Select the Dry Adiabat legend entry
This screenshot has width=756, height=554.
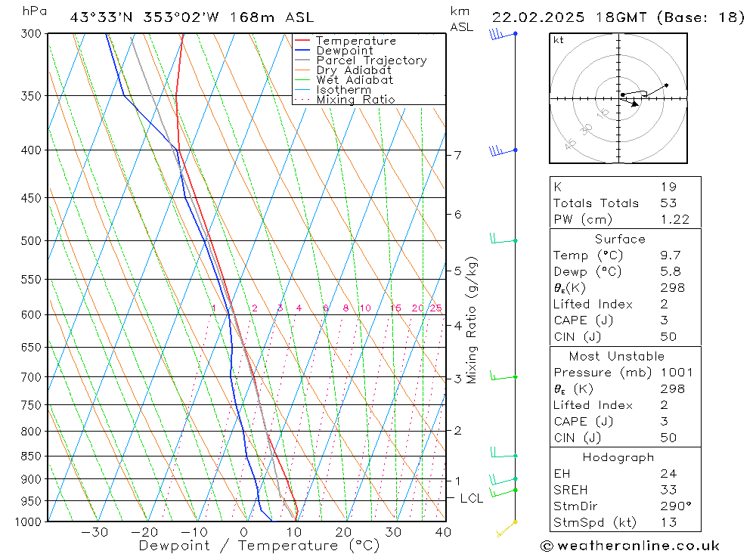[343, 70]
